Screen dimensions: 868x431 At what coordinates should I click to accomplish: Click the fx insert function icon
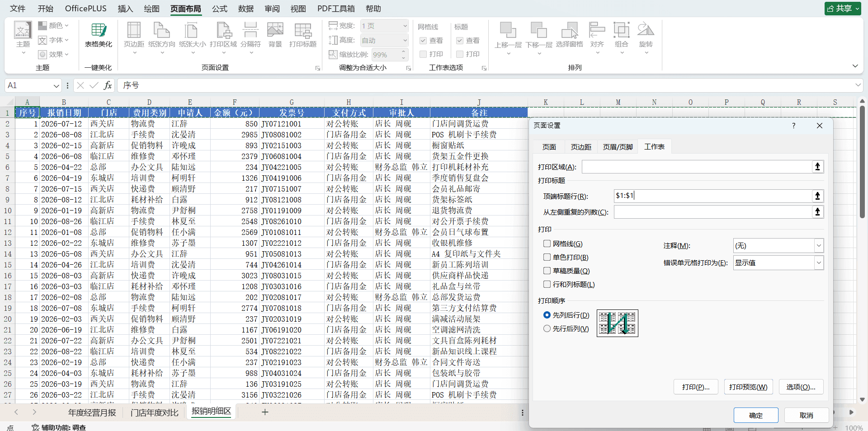108,85
